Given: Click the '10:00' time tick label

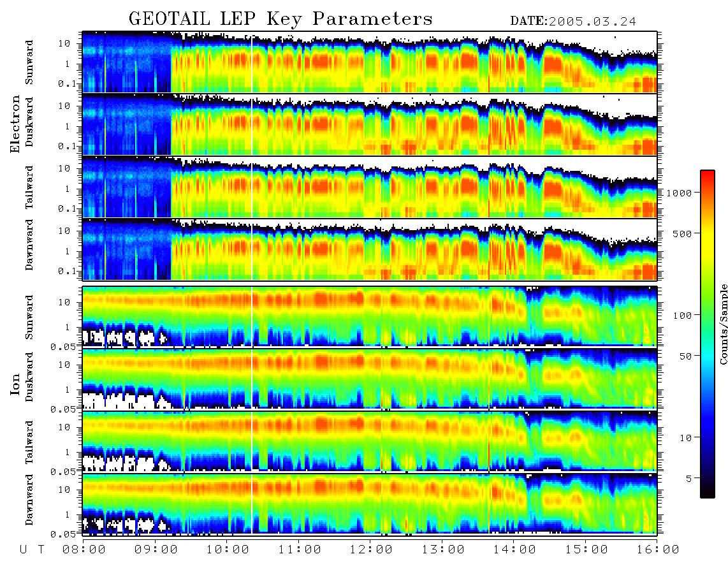Looking at the screenshot, I should click(228, 550).
